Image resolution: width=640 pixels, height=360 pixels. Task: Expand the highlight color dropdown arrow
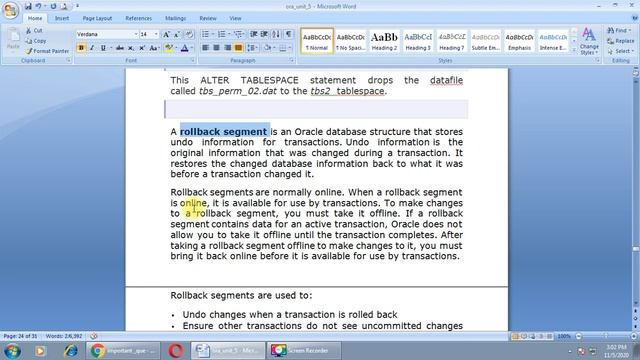tap(176, 48)
